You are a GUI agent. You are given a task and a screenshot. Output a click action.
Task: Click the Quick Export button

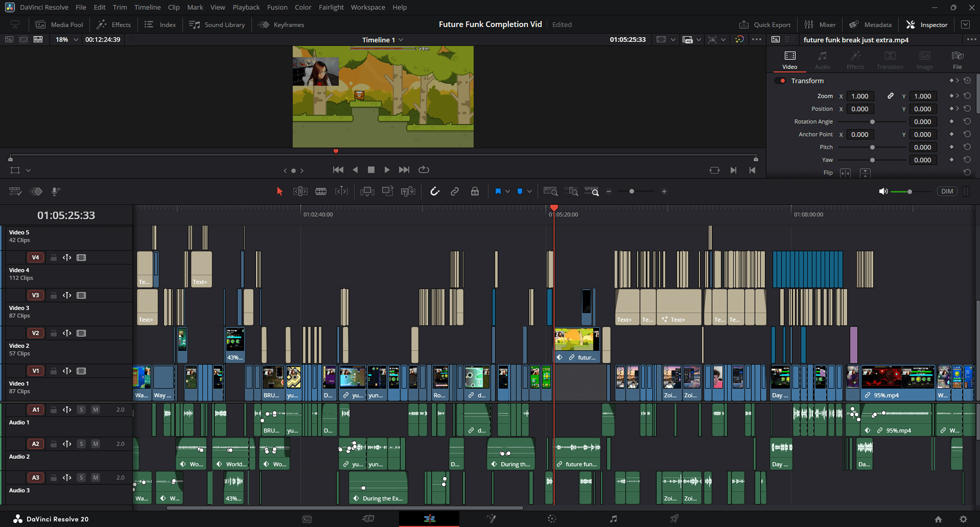pyautogui.click(x=764, y=25)
